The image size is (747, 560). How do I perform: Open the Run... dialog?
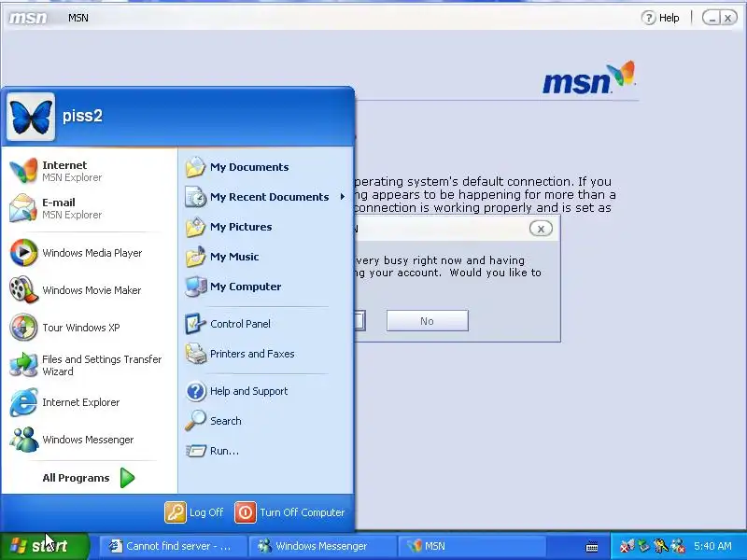[265, 451]
